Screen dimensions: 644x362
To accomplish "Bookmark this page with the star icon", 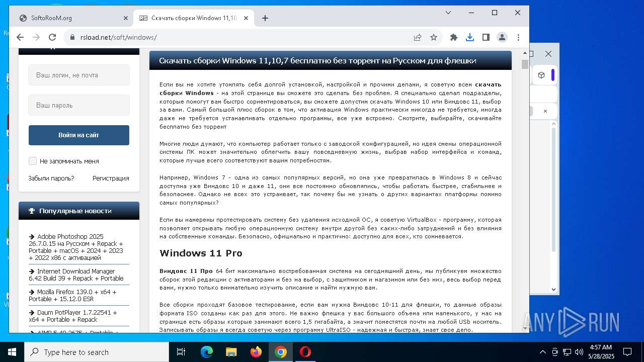I will [x=434, y=37].
